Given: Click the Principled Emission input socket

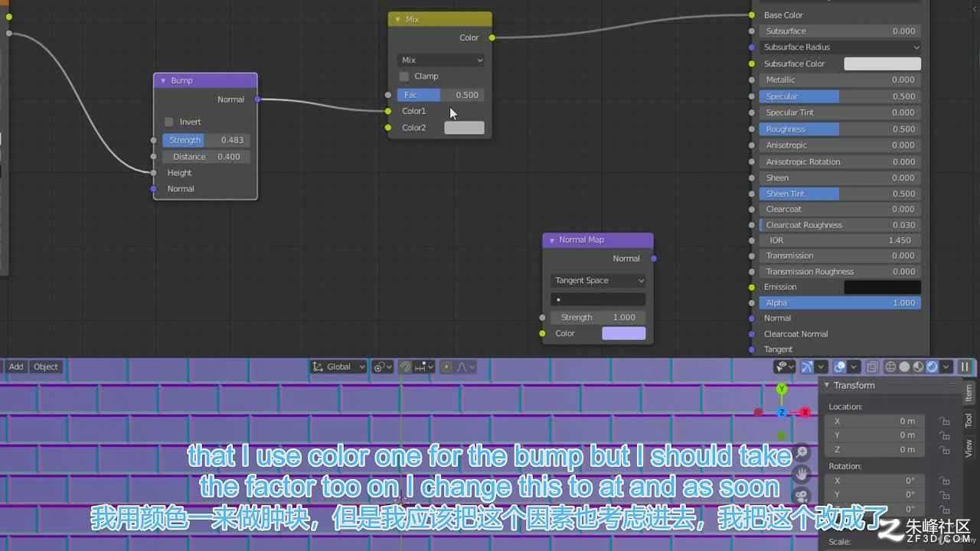Looking at the screenshot, I should click(x=753, y=287).
